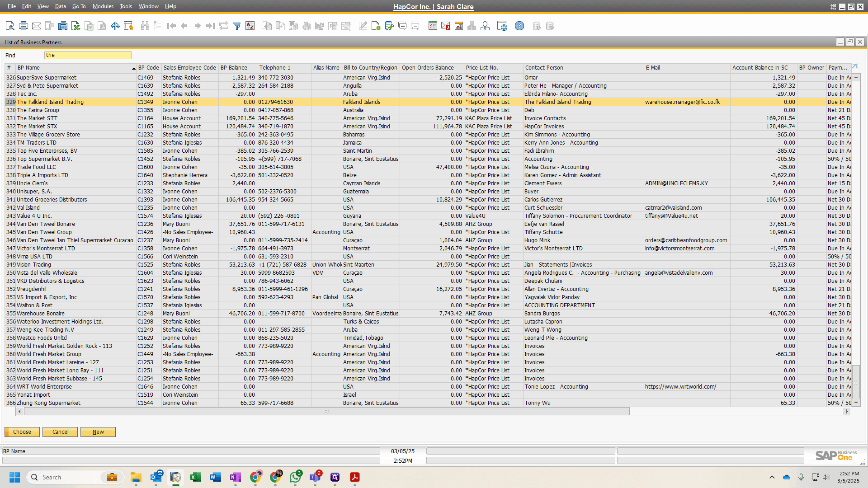Image resolution: width=868 pixels, height=488 pixels.
Task: Open the Filter Table funnel icon
Action: tap(237, 26)
